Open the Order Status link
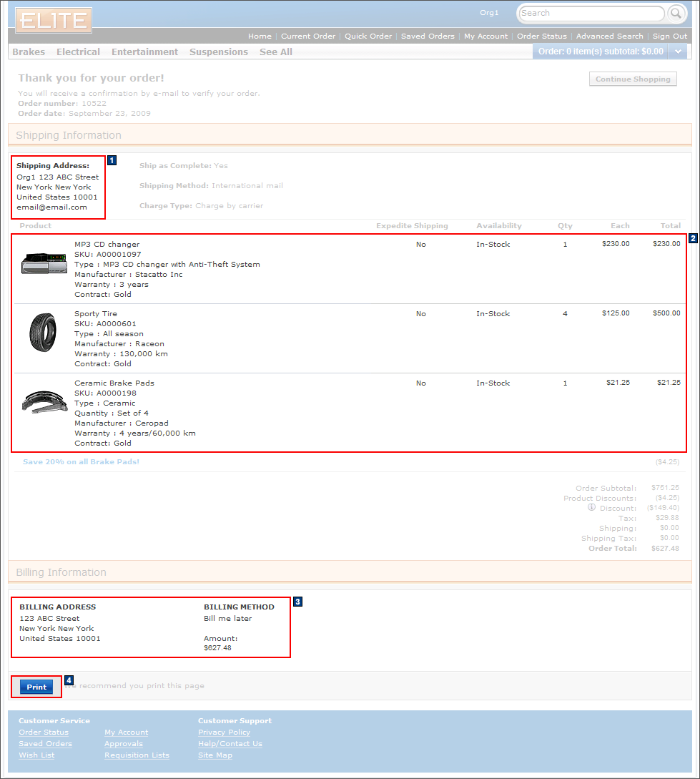This screenshot has width=700, height=779. [x=541, y=36]
